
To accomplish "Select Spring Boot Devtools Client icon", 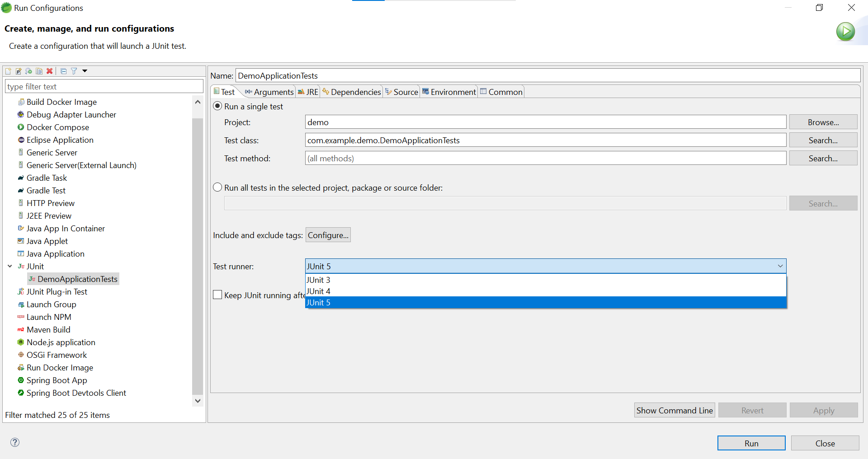I will pos(21,393).
